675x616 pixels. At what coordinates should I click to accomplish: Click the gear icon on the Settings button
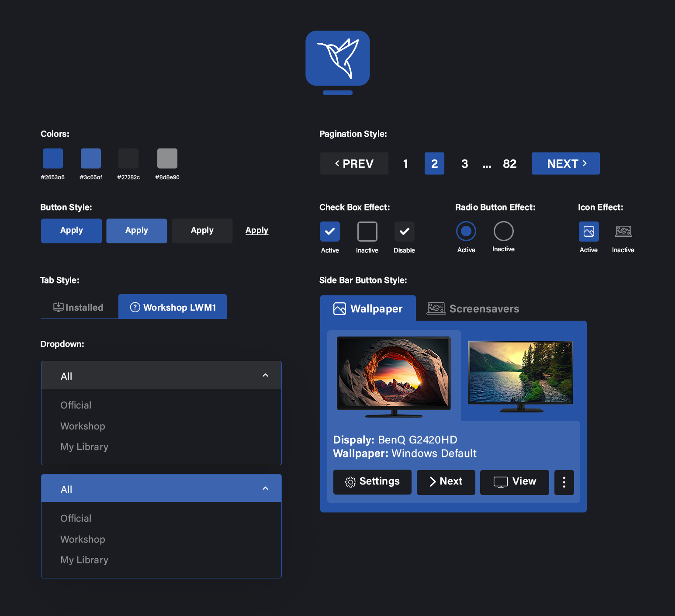(x=350, y=482)
